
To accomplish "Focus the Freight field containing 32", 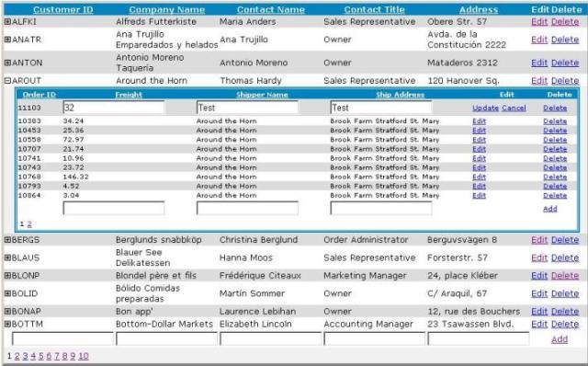I will tap(114, 108).
